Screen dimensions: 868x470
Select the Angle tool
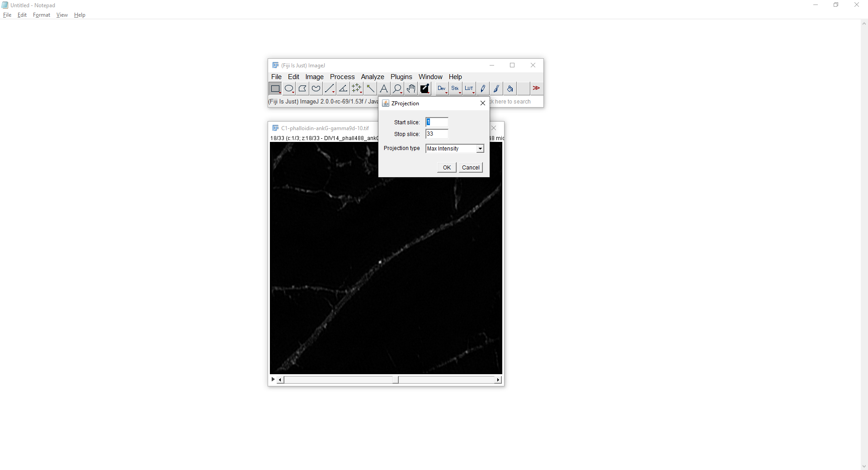click(343, 89)
